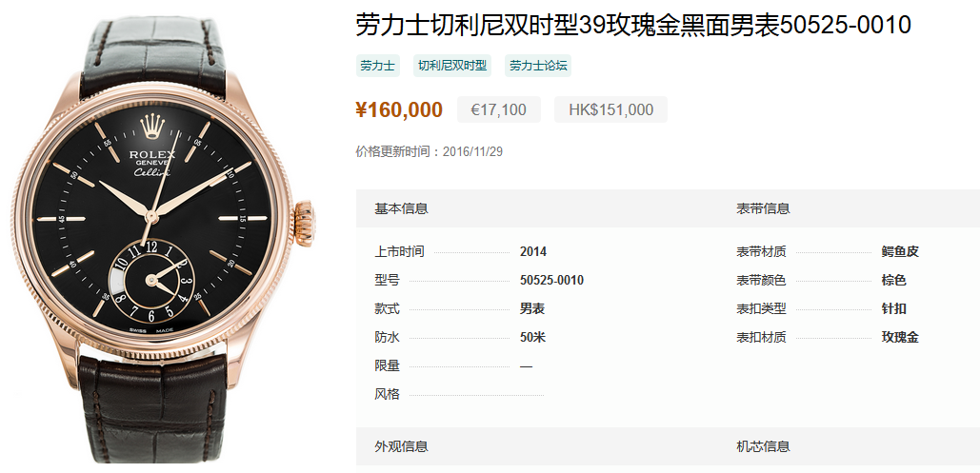This screenshot has width=980, height=473.
Task: Click the model number 50525-0010 value
Action: [551, 281]
